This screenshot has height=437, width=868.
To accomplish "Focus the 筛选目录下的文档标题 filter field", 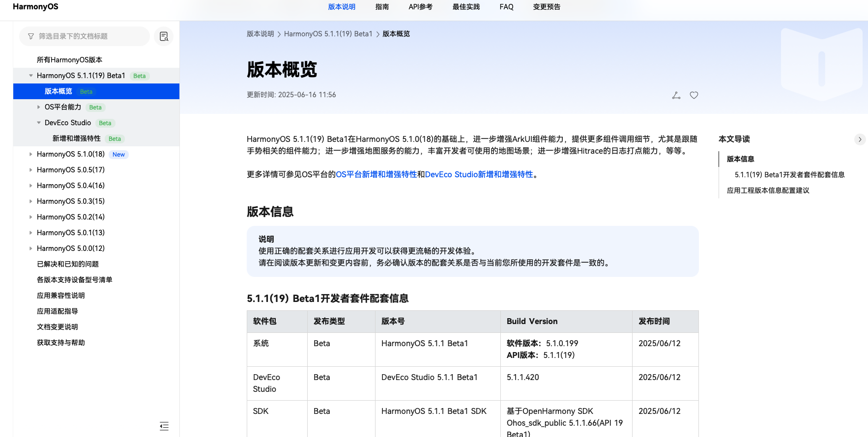I will point(88,36).
